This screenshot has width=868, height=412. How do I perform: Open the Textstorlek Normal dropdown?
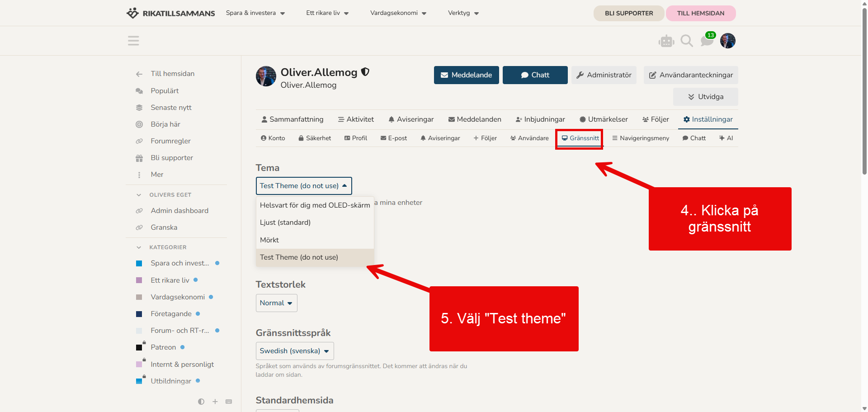click(276, 303)
